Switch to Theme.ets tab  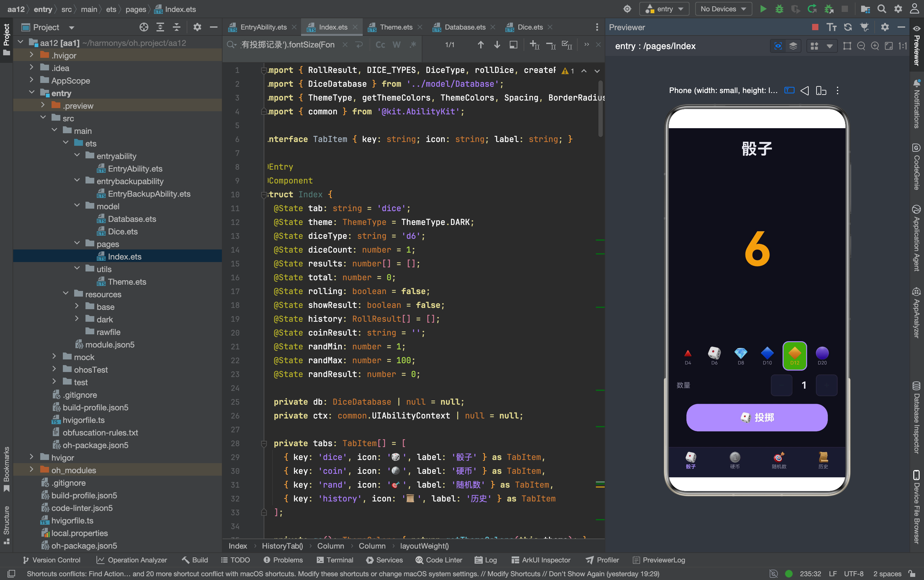(396, 27)
